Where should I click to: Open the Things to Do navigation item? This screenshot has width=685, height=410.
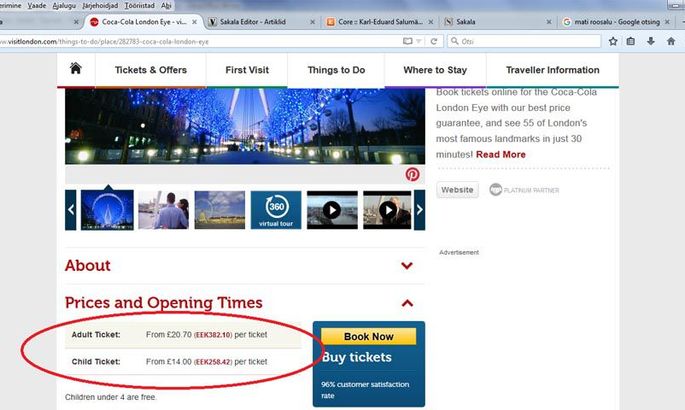[336, 70]
